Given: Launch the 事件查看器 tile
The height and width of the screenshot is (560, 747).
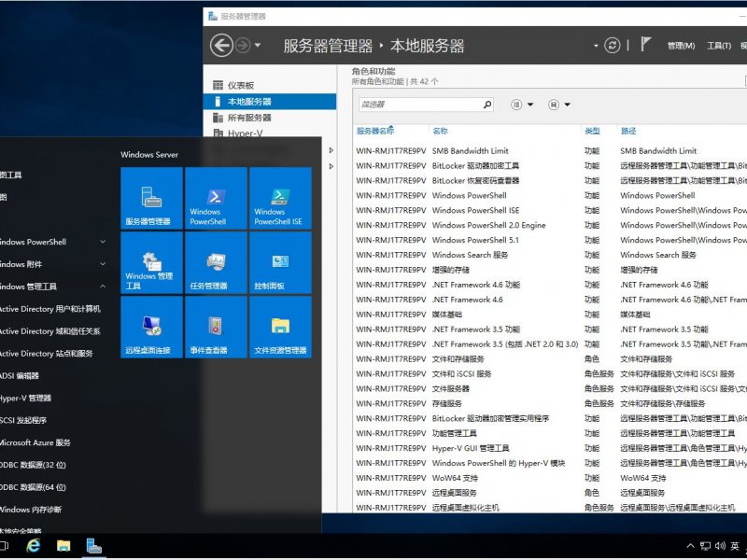Looking at the screenshot, I should (216, 327).
